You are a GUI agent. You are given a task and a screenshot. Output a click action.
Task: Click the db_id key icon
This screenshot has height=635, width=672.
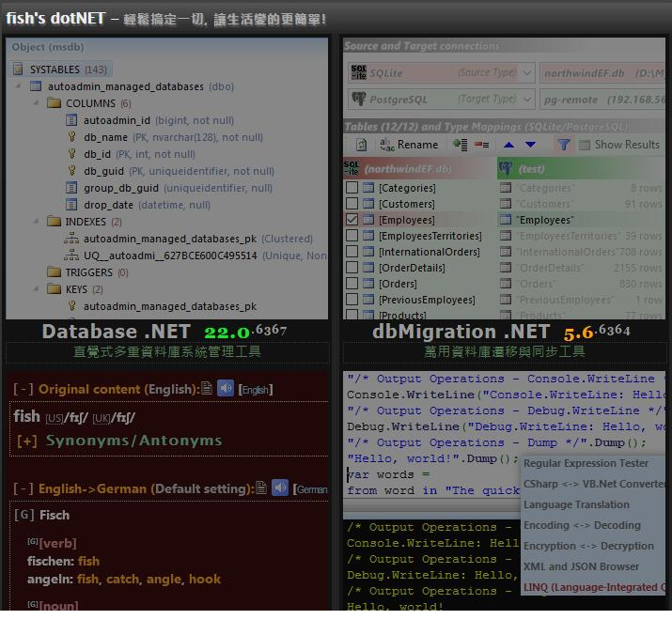click(71, 154)
